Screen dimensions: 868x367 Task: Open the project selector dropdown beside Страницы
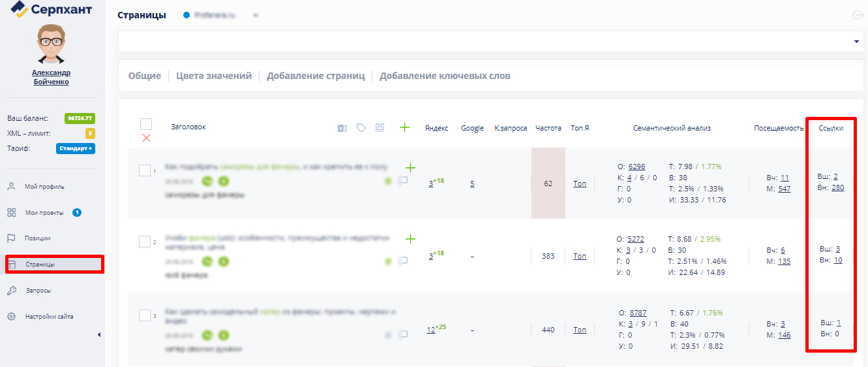pos(255,16)
